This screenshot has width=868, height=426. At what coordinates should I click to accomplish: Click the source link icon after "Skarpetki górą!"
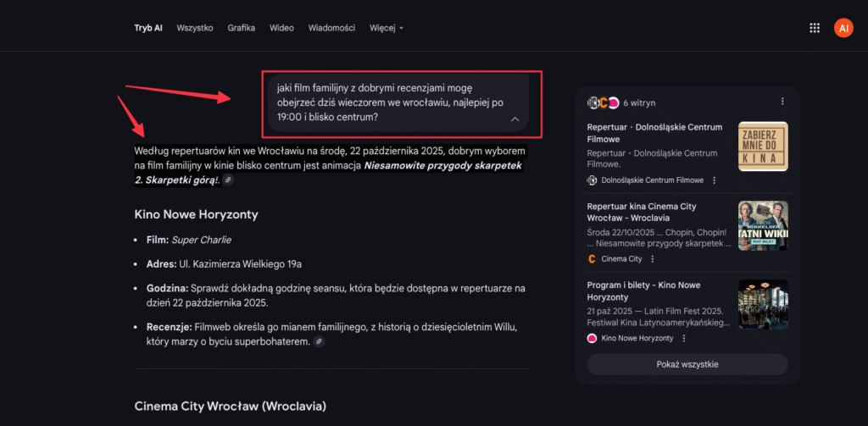[x=228, y=180]
